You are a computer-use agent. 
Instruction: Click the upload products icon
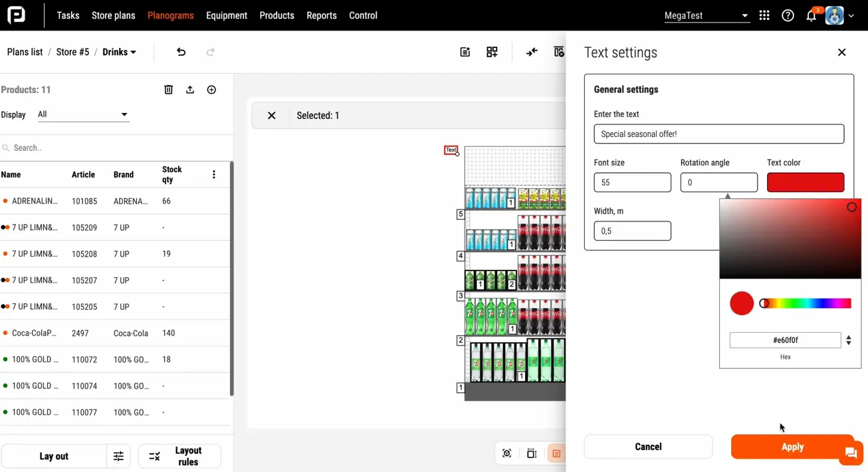pyautogui.click(x=189, y=89)
